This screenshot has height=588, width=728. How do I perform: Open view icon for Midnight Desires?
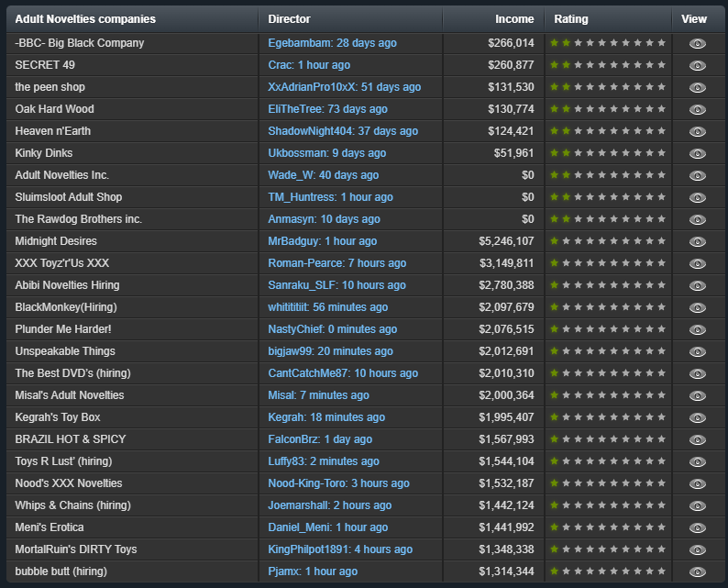tap(697, 241)
